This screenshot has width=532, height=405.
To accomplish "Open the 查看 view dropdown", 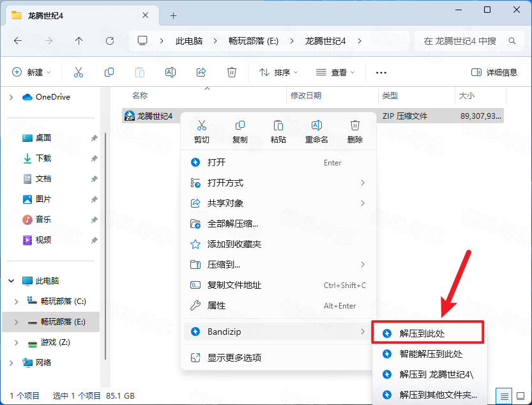I will tap(335, 72).
